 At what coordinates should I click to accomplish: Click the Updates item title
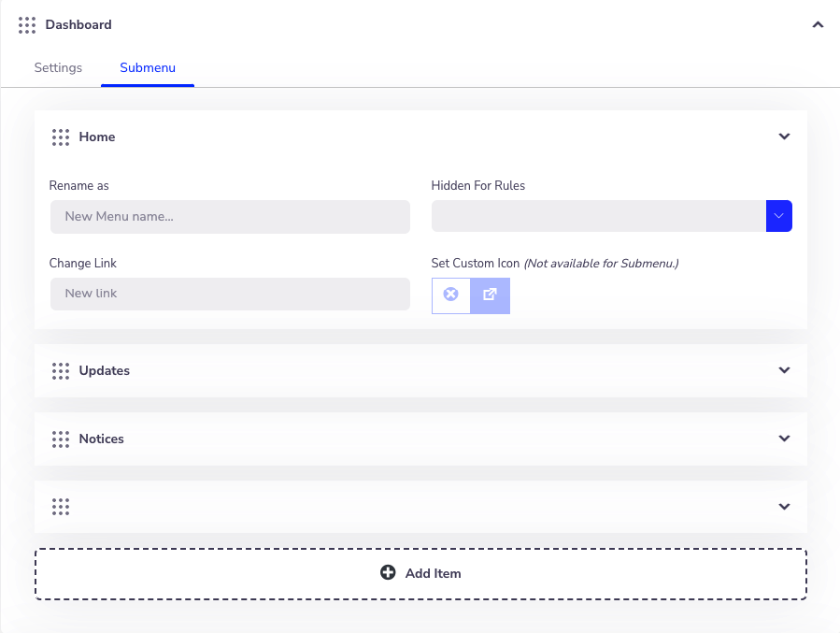(x=104, y=370)
